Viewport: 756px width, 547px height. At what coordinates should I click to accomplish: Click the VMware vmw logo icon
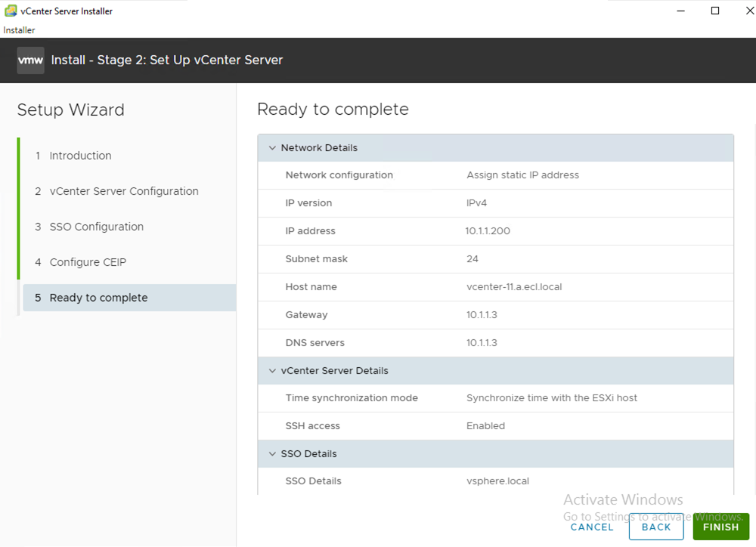click(x=30, y=60)
